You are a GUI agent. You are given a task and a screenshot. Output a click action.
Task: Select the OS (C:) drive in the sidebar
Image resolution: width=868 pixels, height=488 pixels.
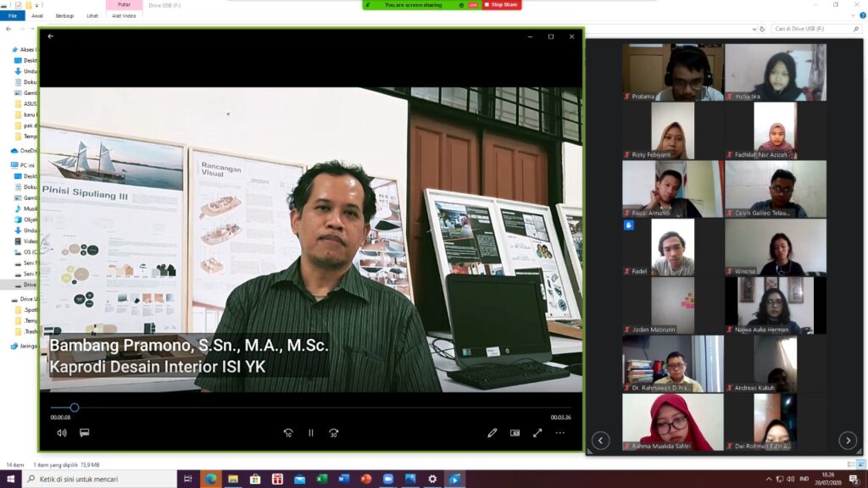26,252
